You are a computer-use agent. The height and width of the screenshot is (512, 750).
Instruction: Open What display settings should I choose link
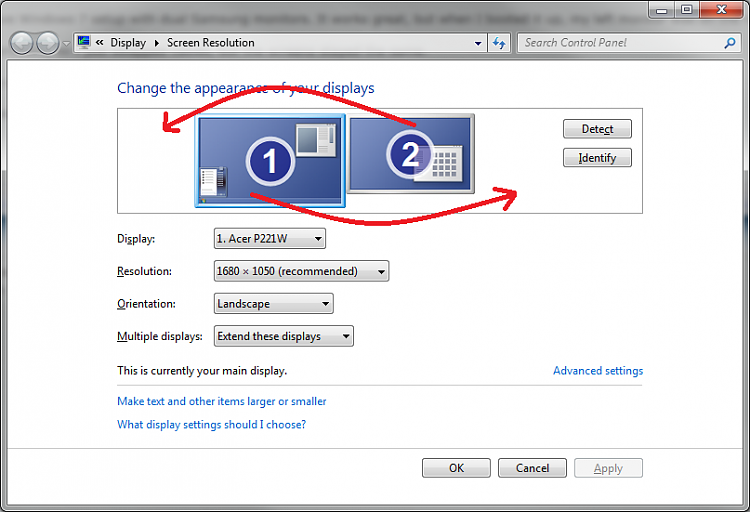click(211, 424)
